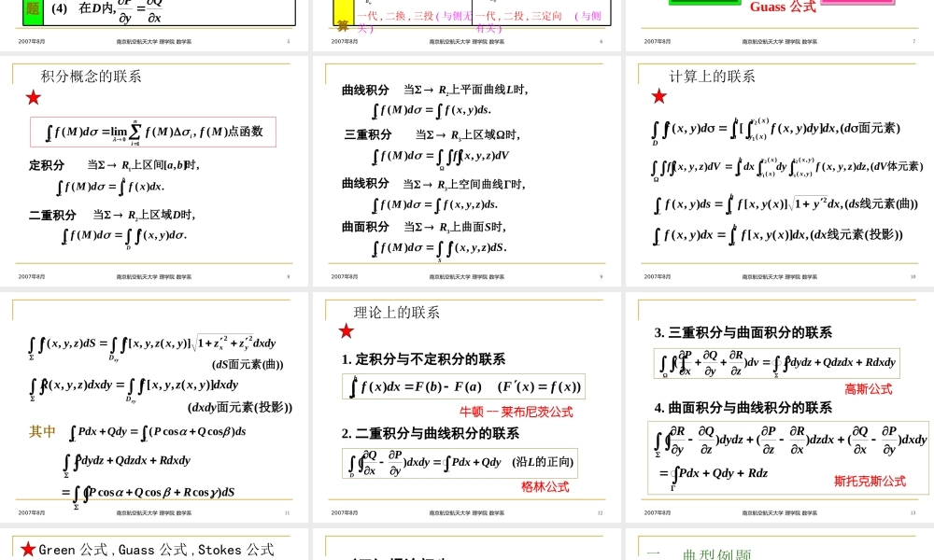Click the yellow 其中 text
The image size is (934, 560).
(42, 431)
